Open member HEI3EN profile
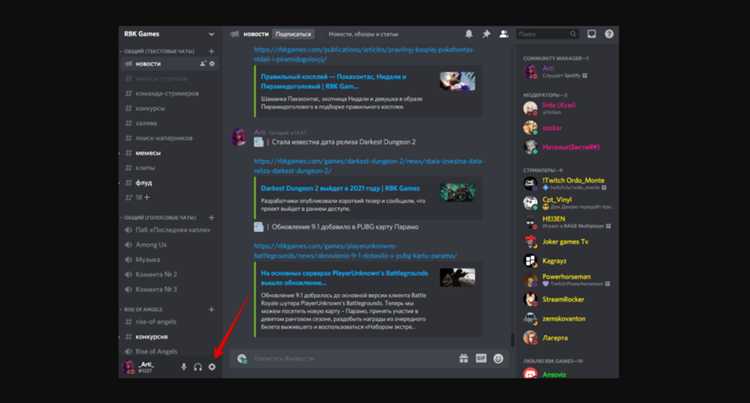750x403 pixels. click(x=568, y=222)
